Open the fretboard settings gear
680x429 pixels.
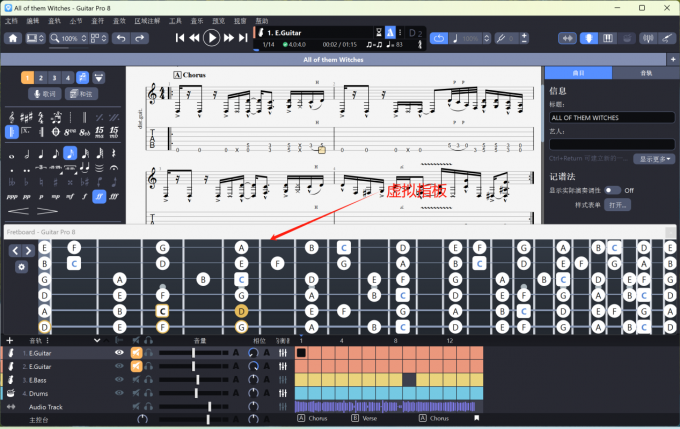click(21, 267)
